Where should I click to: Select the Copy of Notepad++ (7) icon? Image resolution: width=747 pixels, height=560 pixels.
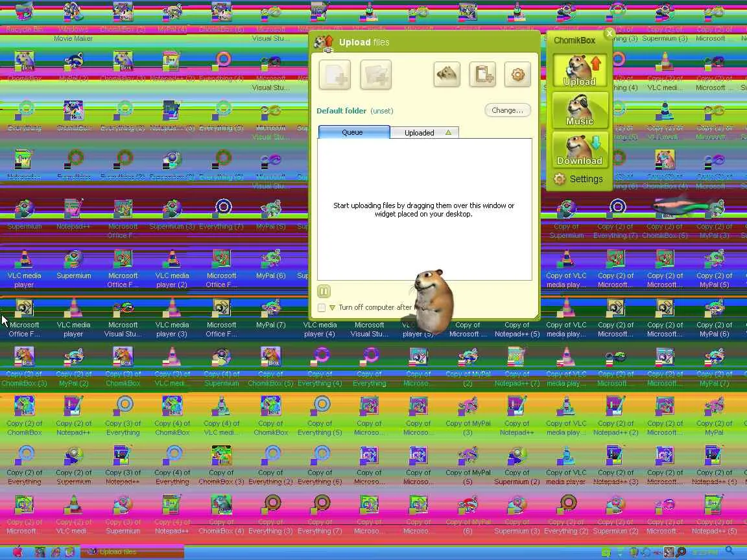coord(517,367)
